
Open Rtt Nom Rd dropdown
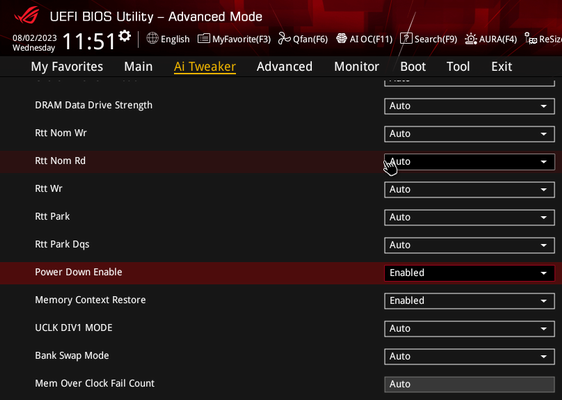[x=469, y=162]
